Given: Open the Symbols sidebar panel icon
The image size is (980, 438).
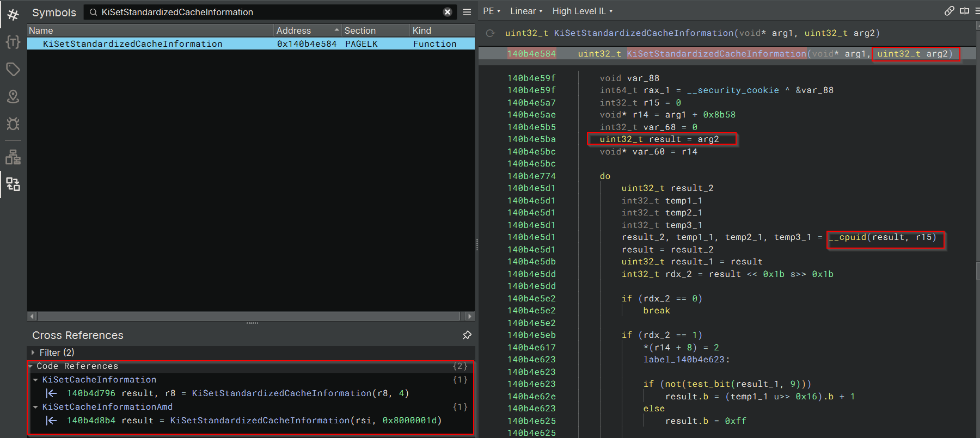Looking at the screenshot, I should point(13,15).
